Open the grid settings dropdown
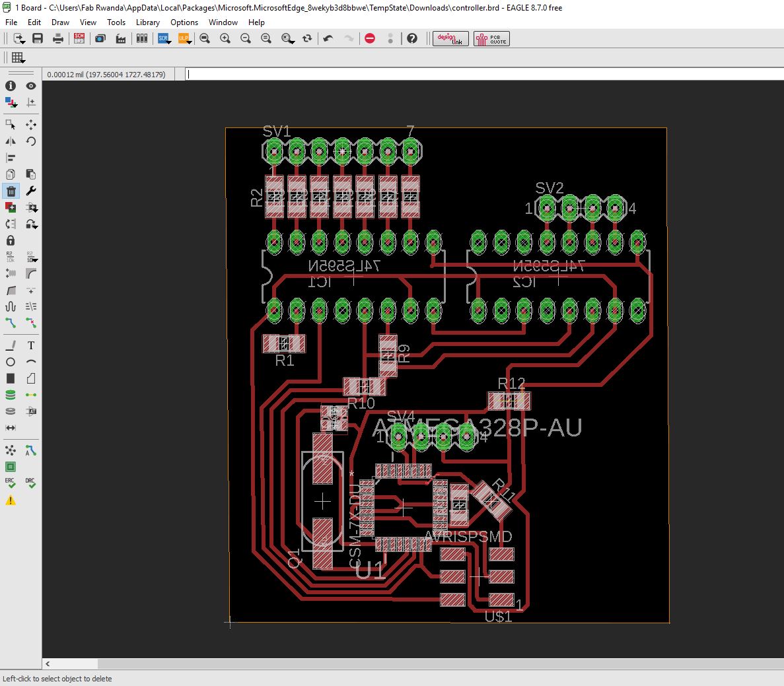 (x=17, y=57)
